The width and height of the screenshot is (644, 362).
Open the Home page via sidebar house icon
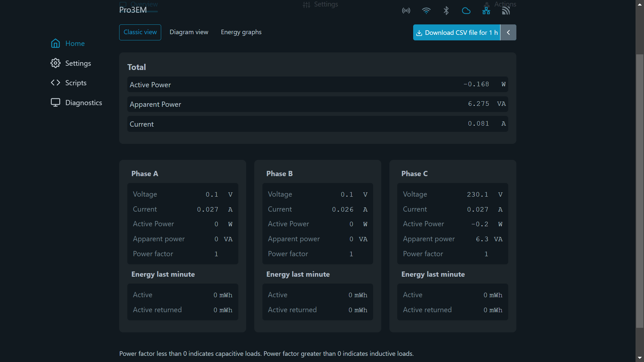click(x=55, y=43)
